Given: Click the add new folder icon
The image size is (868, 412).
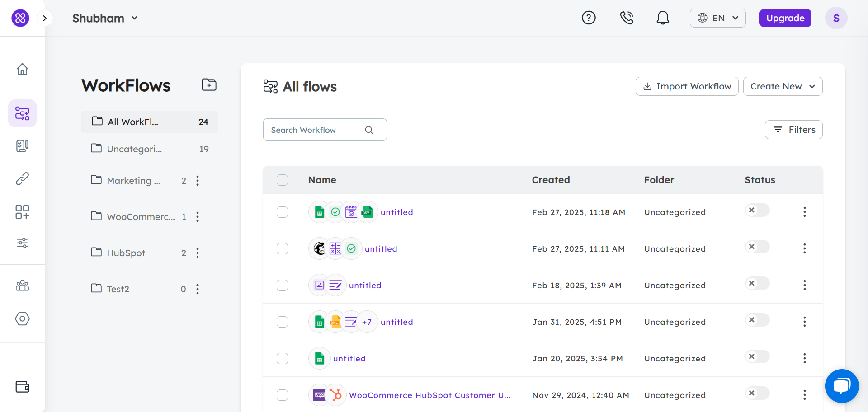Looking at the screenshot, I should pyautogui.click(x=209, y=84).
